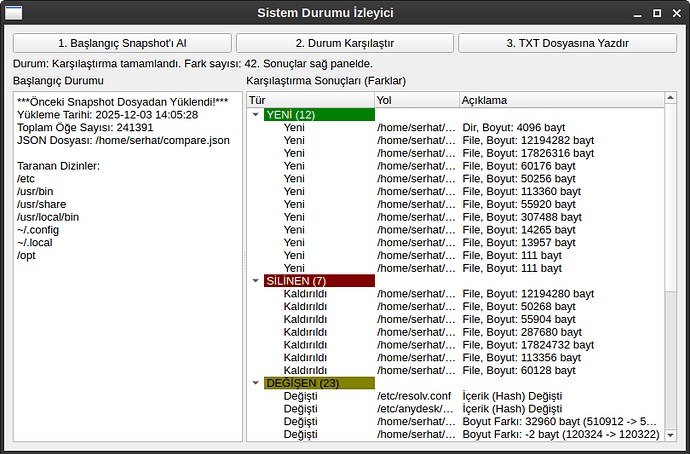Screen dimensions: 690x454
Task: Export results with TXT Dosyasına Yazdır
Action: (x=567, y=44)
